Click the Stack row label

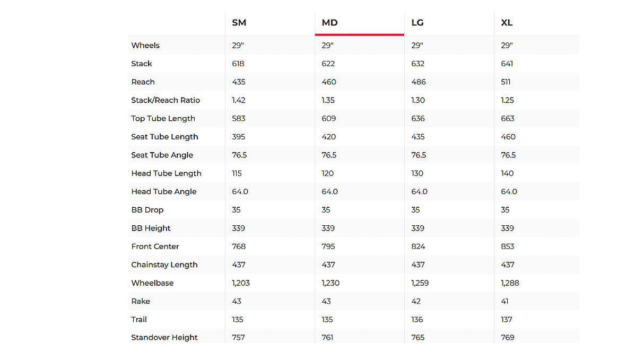142,64
